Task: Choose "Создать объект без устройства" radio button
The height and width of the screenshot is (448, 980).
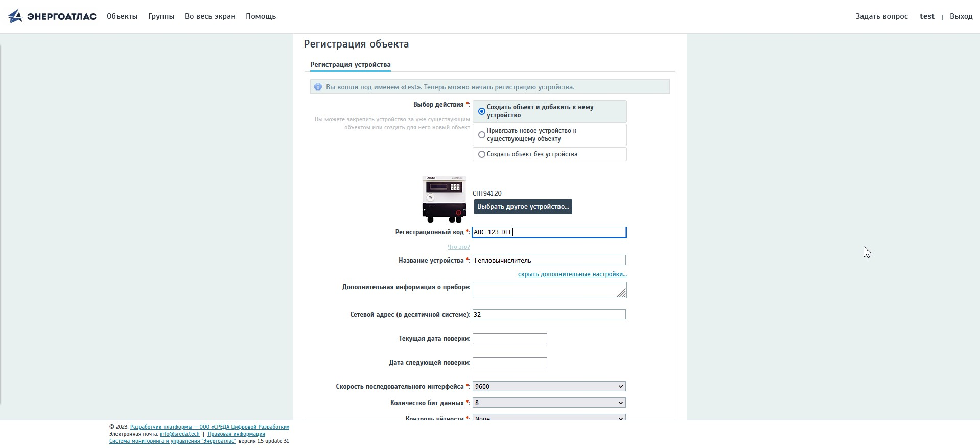Action: point(482,154)
